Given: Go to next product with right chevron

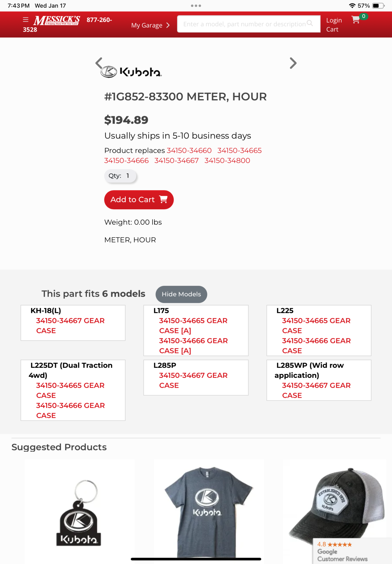Looking at the screenshot, I should pyautogui.click(x=293, y=63).
